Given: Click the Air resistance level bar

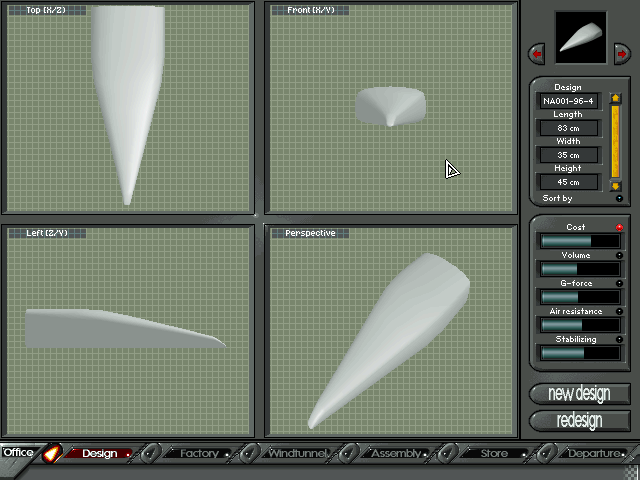Looking at the screenshot, I should (x=580, y=325).
